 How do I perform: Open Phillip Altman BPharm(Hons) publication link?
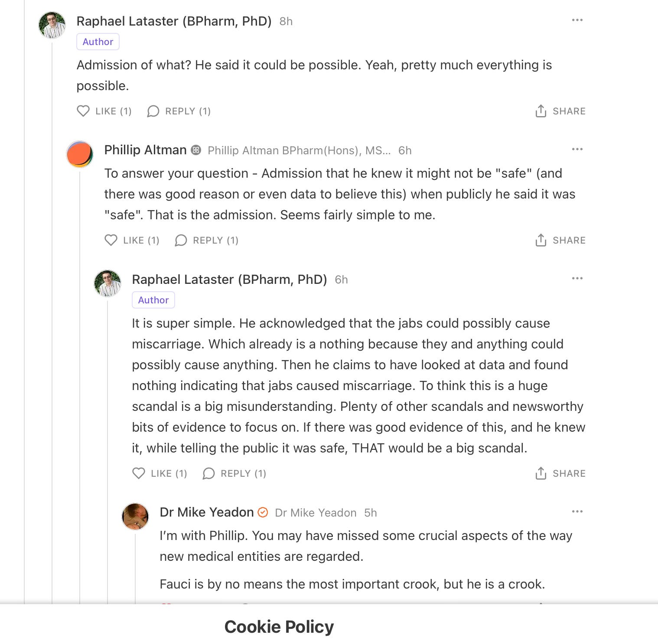(299, 150)
